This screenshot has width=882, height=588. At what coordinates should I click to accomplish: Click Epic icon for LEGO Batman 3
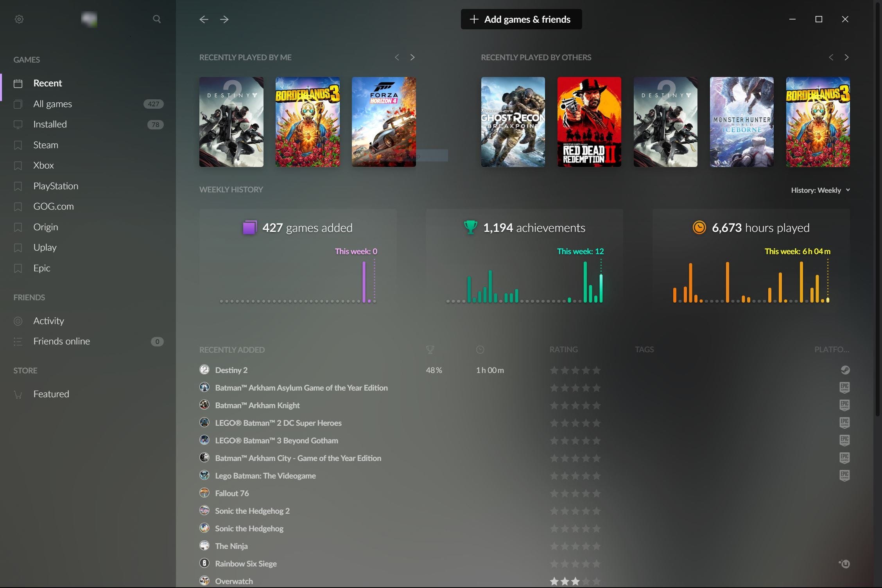point(844,440)
